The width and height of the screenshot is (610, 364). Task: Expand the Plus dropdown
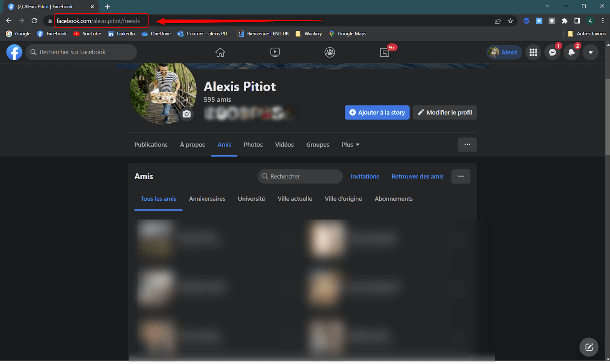(351, 145)
